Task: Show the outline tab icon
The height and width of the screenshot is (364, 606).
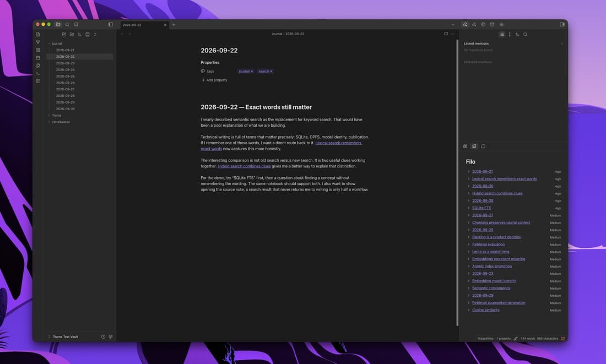Action: click(501, 24)
